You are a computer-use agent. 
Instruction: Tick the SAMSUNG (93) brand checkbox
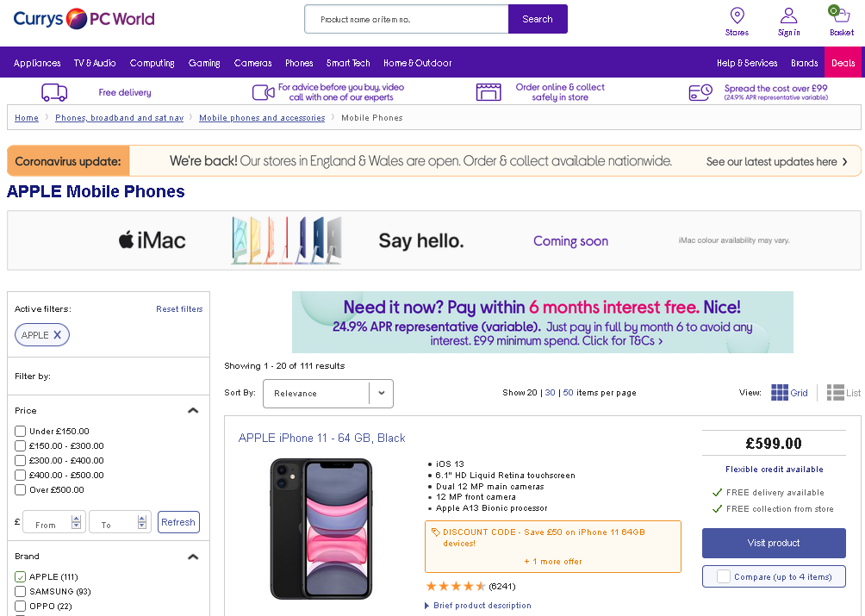click(x=21, y=591)
